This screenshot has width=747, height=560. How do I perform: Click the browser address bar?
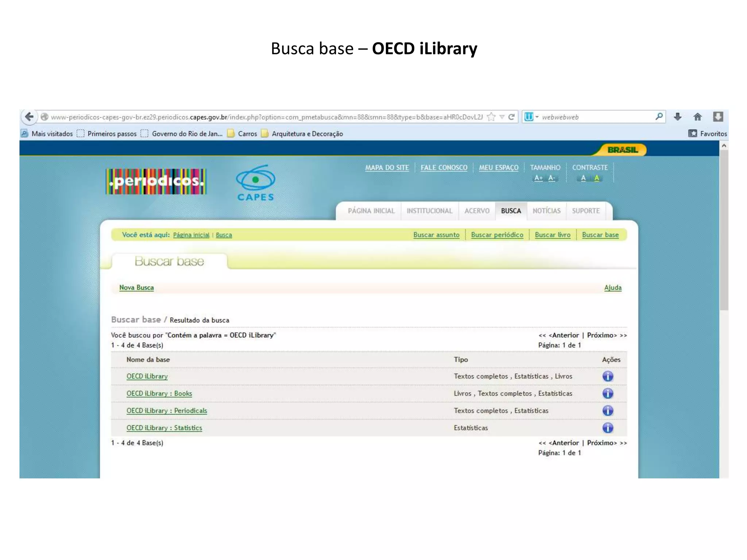[x=266, y=117]
